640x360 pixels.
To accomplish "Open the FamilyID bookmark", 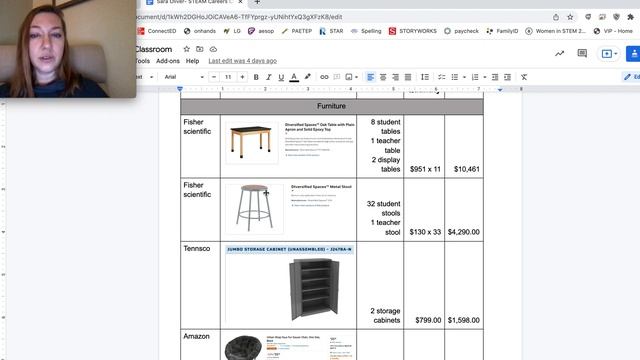I will point(502,31).
